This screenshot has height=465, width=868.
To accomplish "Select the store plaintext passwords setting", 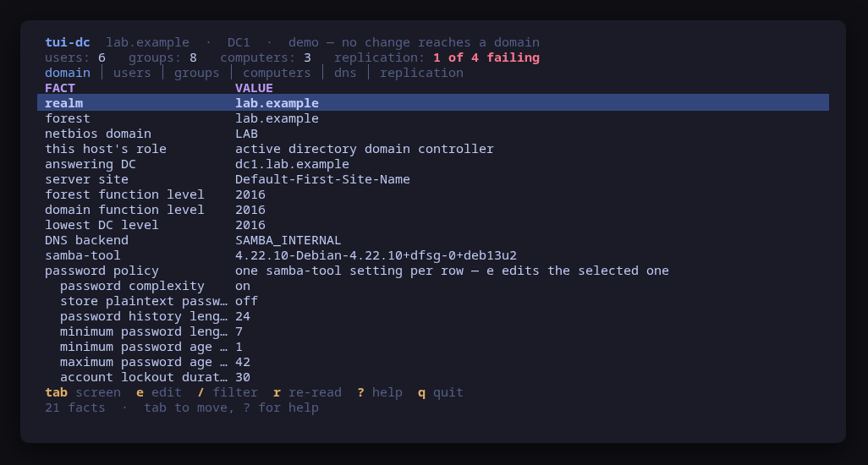I will (x=433, y=301).
